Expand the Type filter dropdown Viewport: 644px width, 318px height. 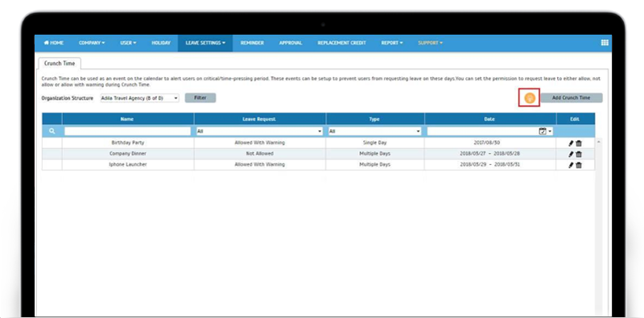coord(374,131)
